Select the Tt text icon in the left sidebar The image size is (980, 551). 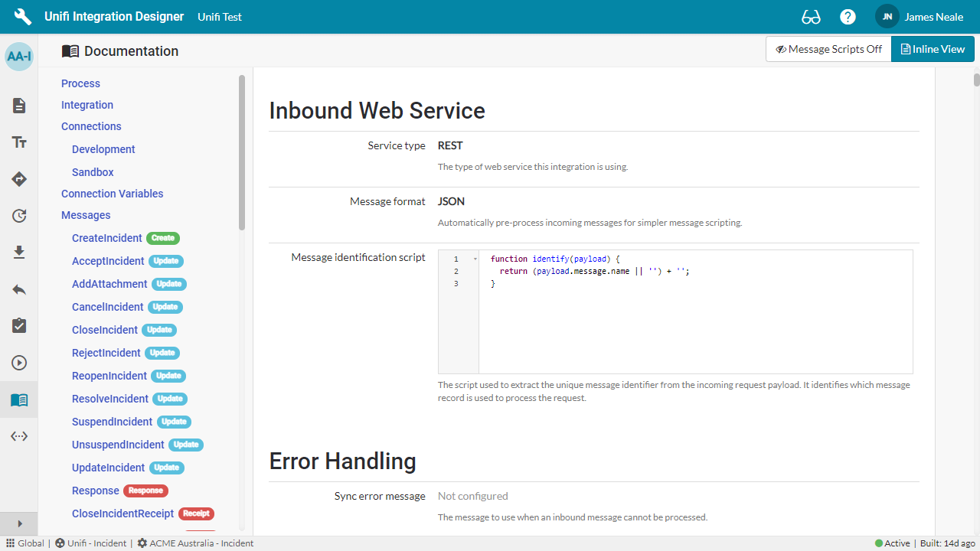18,142
